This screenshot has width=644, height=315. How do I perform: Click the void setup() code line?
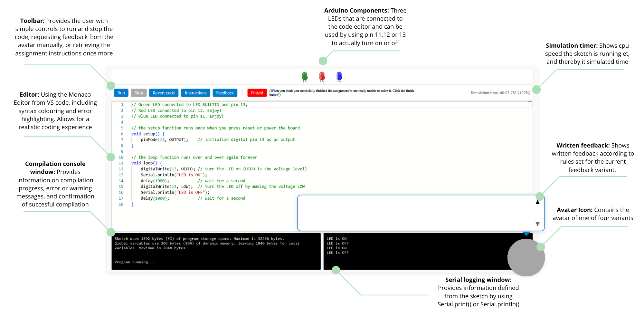(x=148, y=134)
